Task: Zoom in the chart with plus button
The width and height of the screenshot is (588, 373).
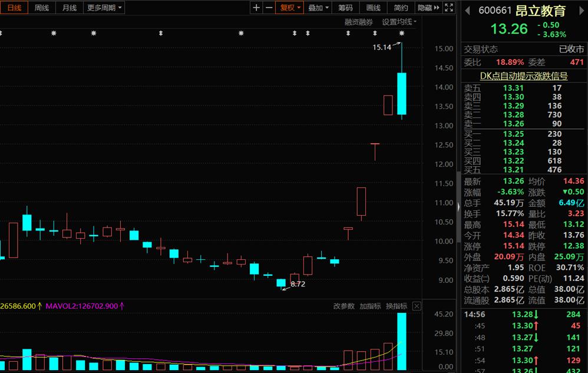Action: (256, 8)
